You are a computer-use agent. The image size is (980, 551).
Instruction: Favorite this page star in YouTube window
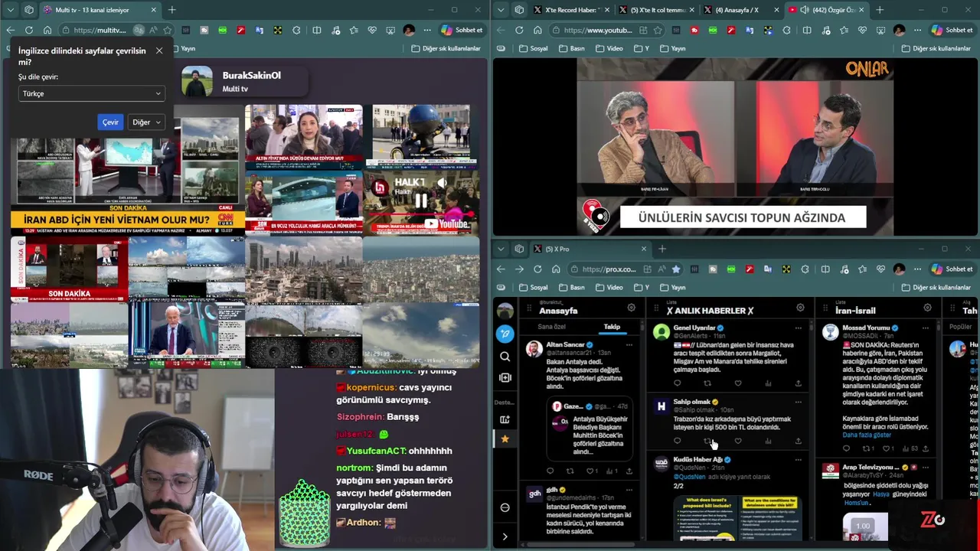(x=658, y=30)
